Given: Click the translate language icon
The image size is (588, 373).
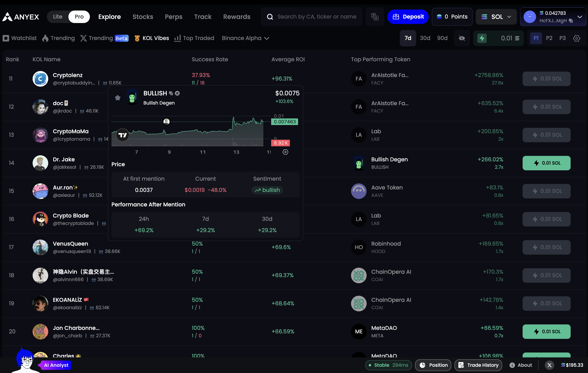Looking at the screenshot, I should click(x=375, y=17).
